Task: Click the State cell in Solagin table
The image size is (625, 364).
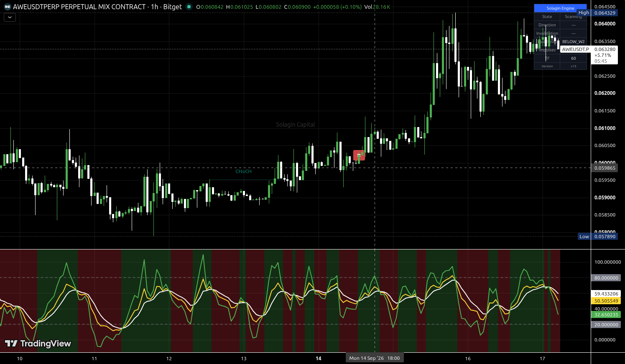Action: (547, 17)
